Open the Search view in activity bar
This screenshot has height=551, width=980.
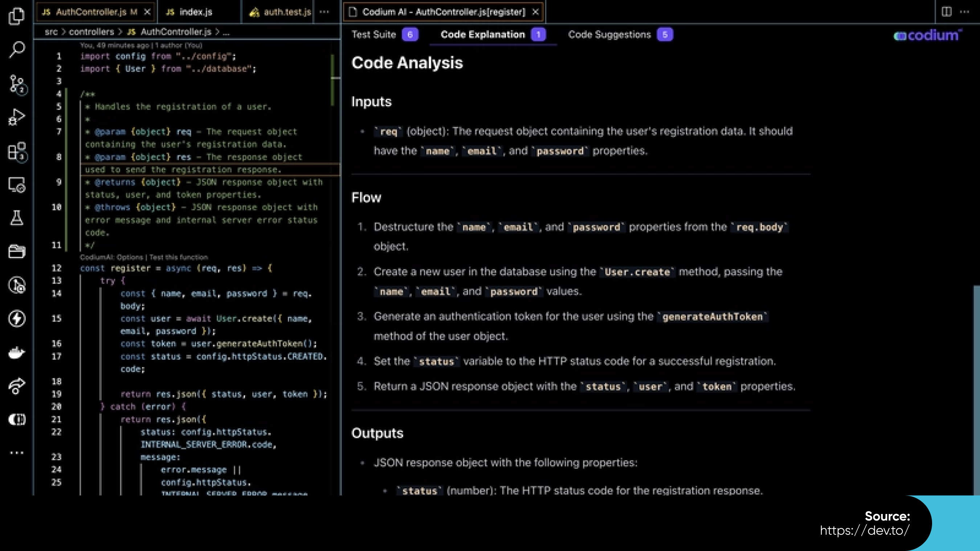click(x=16, y=49)
